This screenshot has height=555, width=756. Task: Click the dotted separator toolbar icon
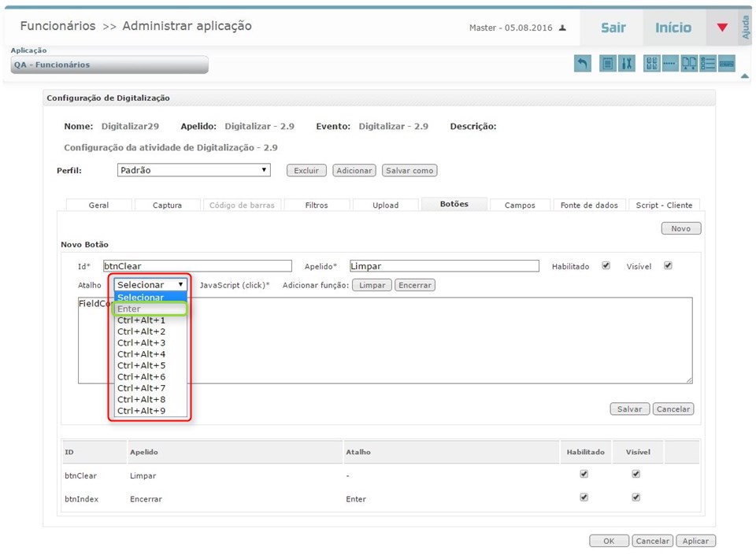671,64
